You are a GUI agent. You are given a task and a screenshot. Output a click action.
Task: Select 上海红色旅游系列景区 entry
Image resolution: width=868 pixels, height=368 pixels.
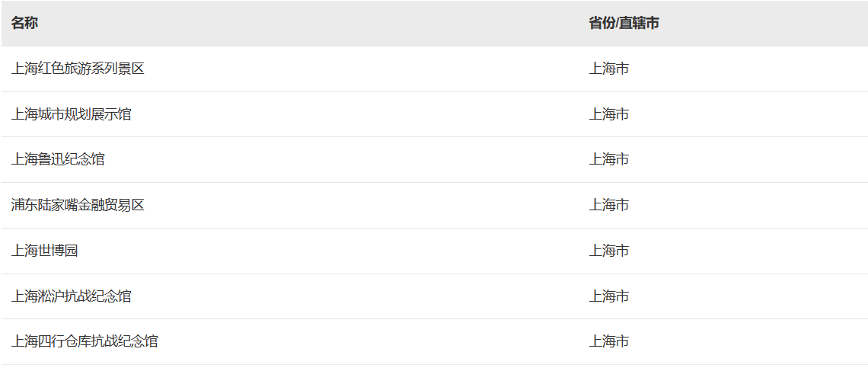(x=78, y=69)
